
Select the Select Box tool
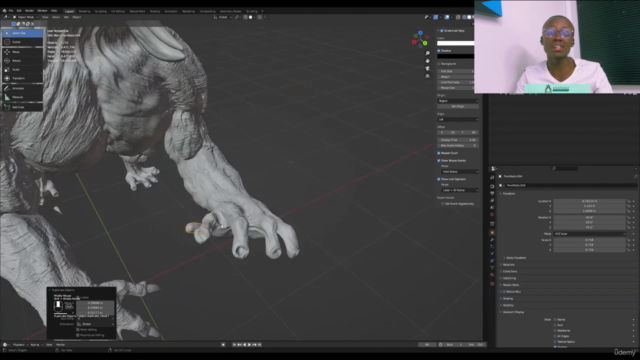click(22, 33)
